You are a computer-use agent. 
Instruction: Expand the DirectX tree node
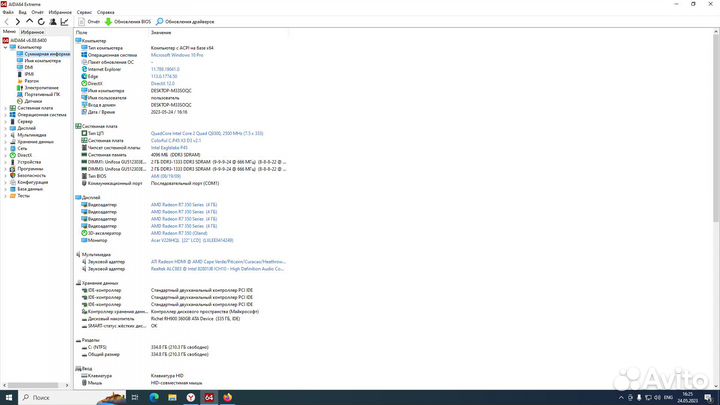[6, 155]
